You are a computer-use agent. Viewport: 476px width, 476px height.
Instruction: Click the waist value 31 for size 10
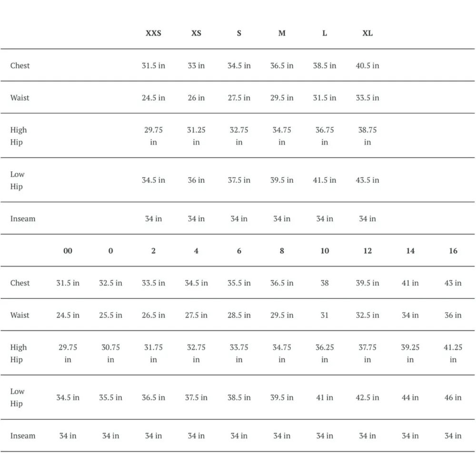pyautogui.click(x=325, y=315)
